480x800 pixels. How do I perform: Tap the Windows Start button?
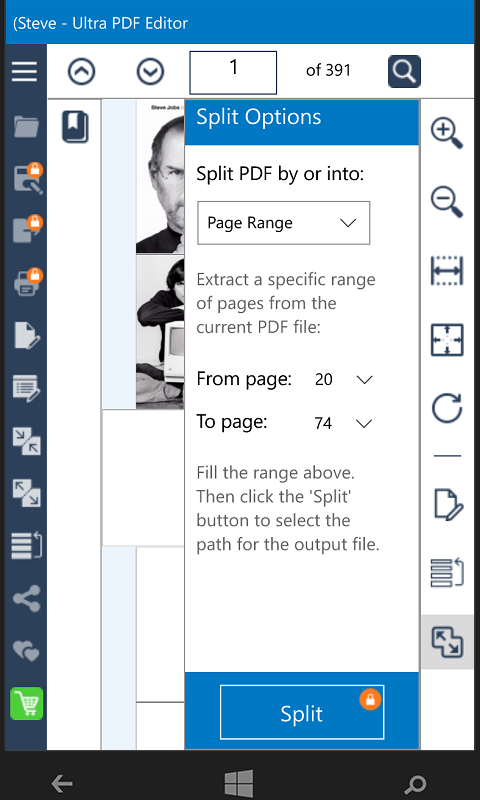pos(239,783)
